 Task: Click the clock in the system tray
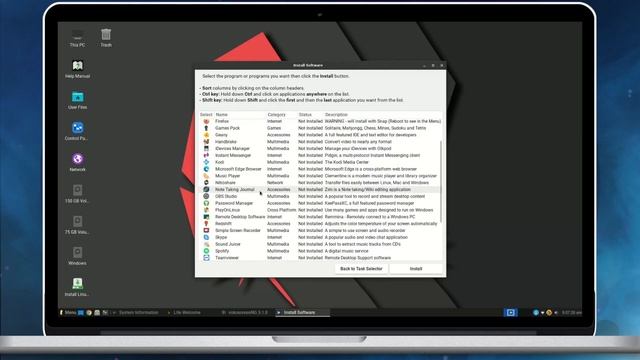coord(571,313)
